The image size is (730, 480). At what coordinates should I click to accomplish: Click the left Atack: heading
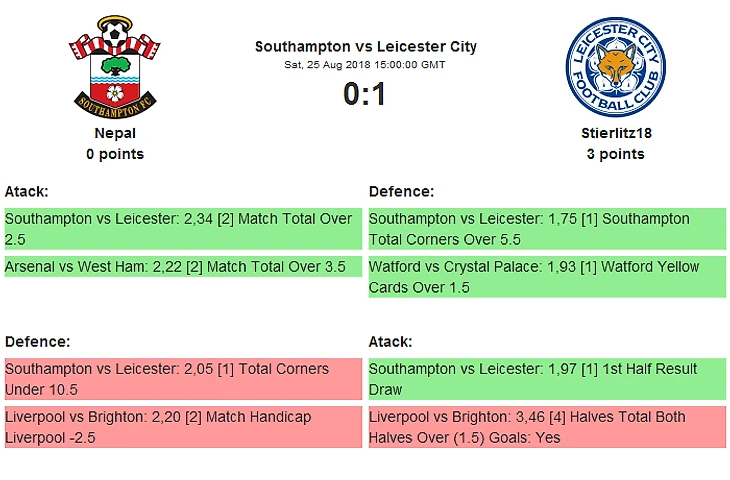tap(27, 191)
